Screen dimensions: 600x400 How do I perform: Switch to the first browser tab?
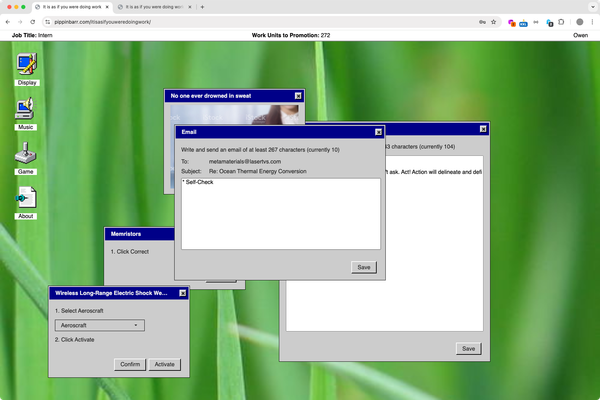click(x=72, y=7)
